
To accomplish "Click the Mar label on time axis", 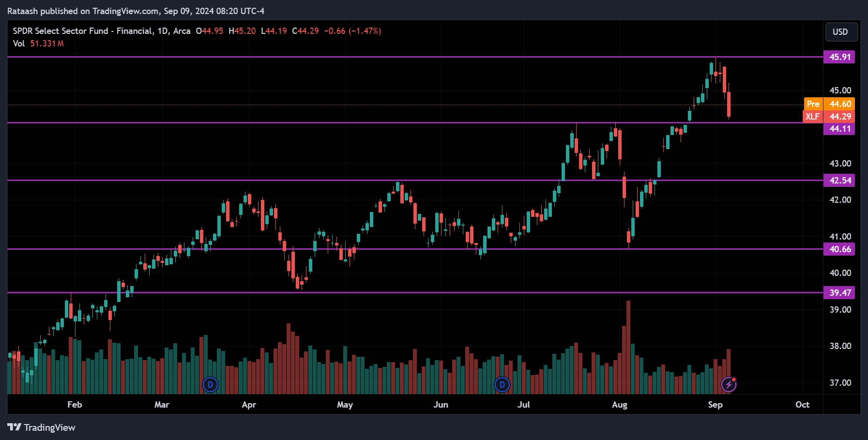I will (x=162, y=405).
